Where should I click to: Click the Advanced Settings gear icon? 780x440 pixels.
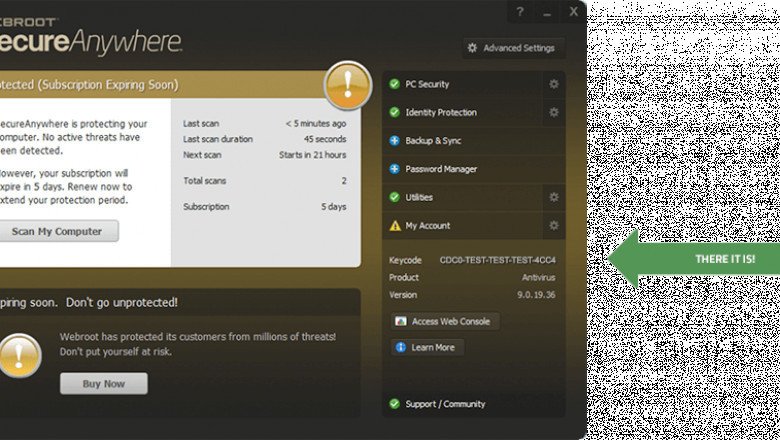472,48
